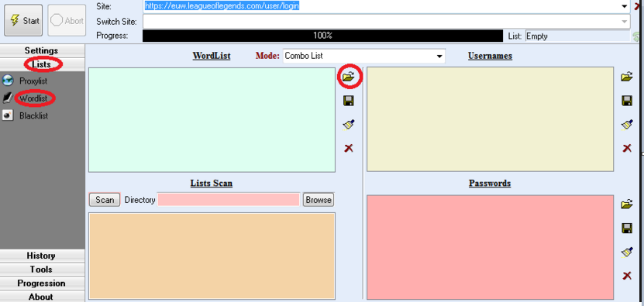Open the Lists section
644x306 pixels.
click(x=42, y=64)
